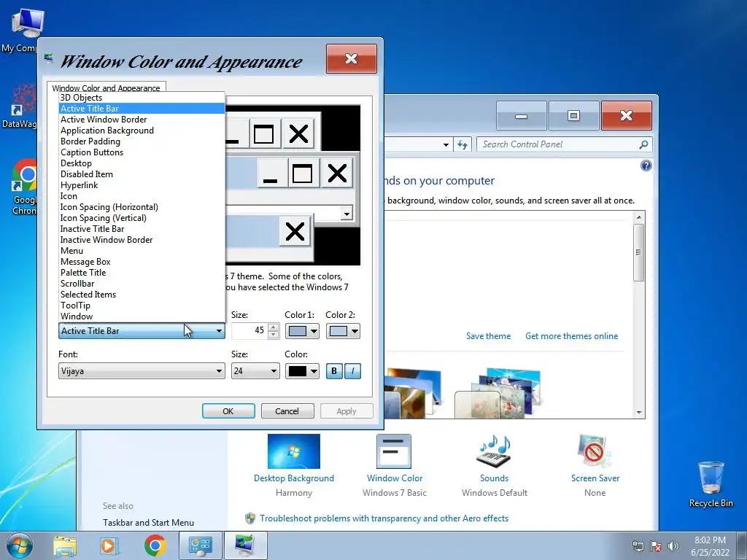Open the font Color swatch picker
This screenshot has width=747, height=560.
[x=302, y=371]
